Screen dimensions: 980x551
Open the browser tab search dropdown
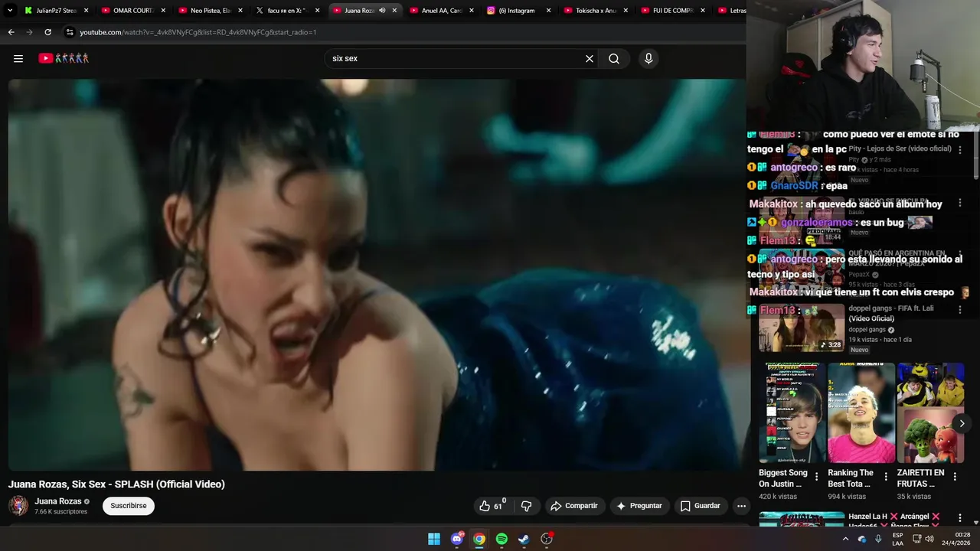click(x=10, y=11)
